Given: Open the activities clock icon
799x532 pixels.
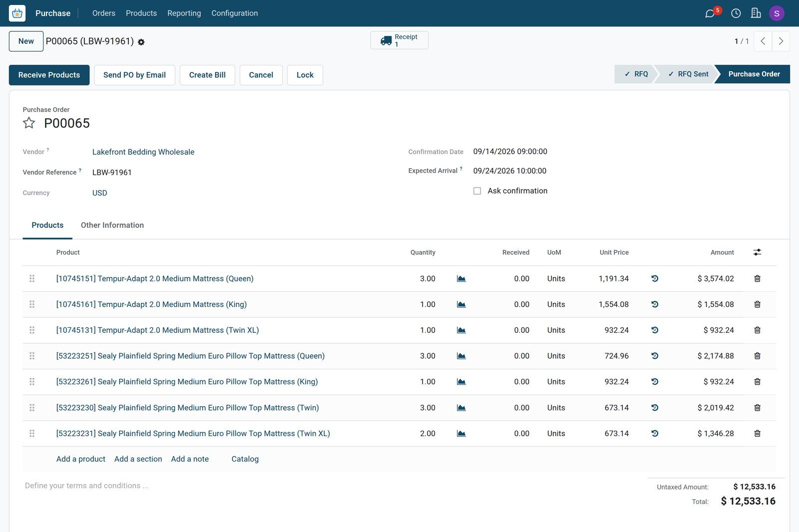Looking at the screenshot, I should 736,13.
